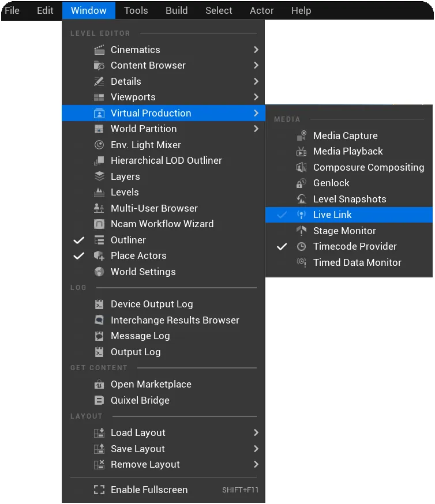435x504 pixels.
Task: Click the Layers stack icon
Action: coord(99,176)
